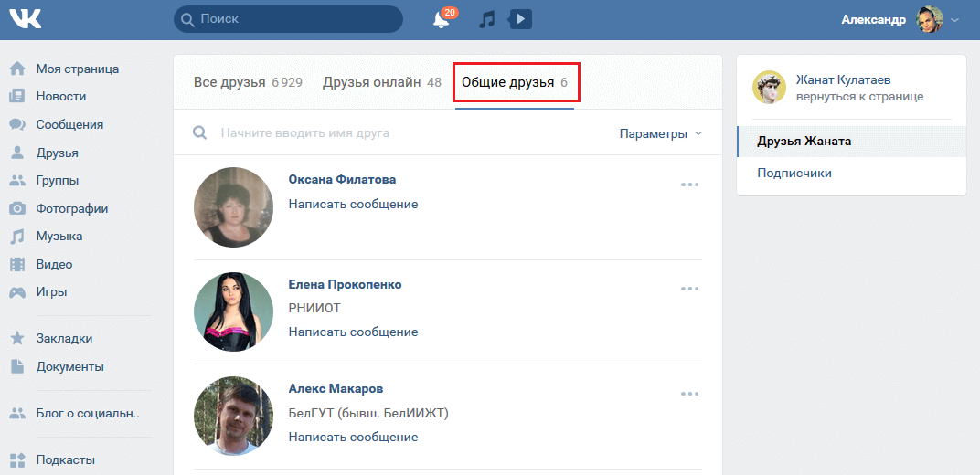
Task: Open Оксана Филатова's profile photo
Action: point(233,206)
